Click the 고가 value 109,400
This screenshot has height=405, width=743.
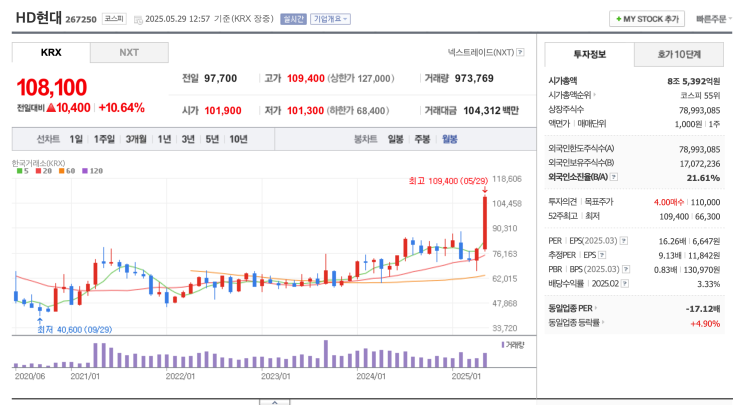tap(306, 78)
